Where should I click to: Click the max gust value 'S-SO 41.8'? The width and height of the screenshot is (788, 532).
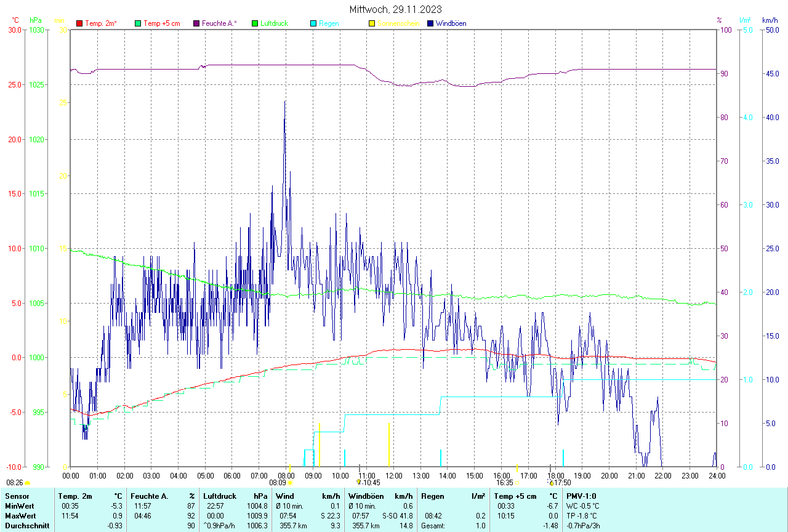pos(397,516)
